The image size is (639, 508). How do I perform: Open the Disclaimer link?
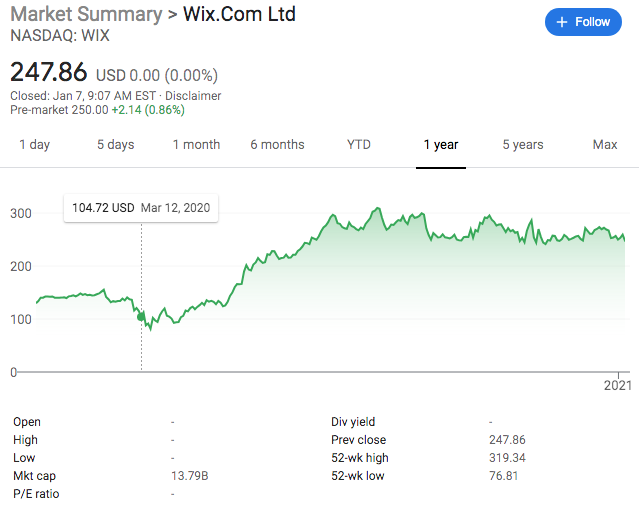193,96
